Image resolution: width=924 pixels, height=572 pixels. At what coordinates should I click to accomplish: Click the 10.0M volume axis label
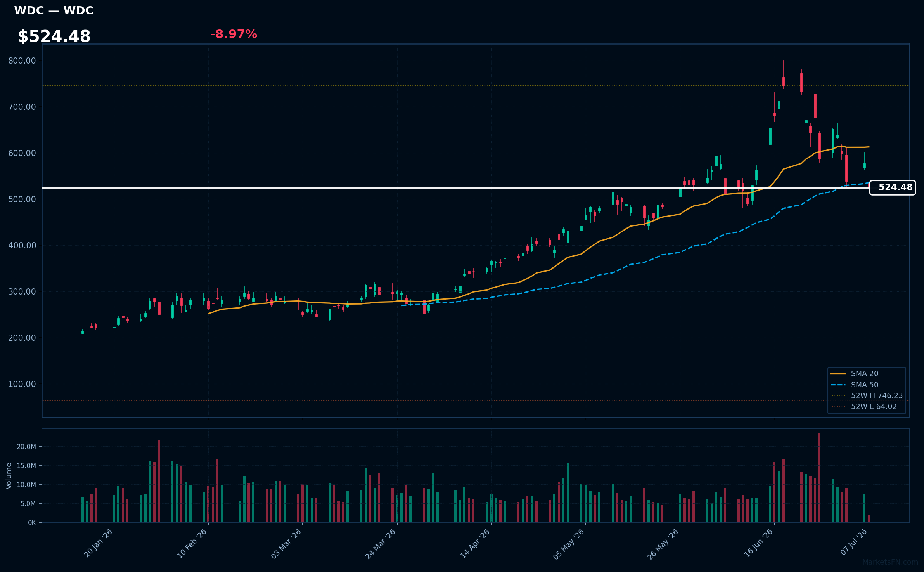[x=26, y=485]
